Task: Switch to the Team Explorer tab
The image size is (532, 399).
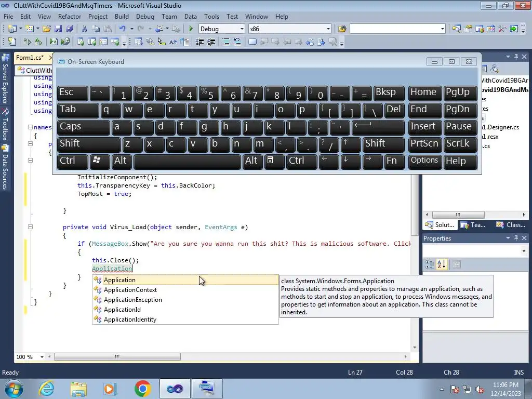Action: tap(474, 225)
